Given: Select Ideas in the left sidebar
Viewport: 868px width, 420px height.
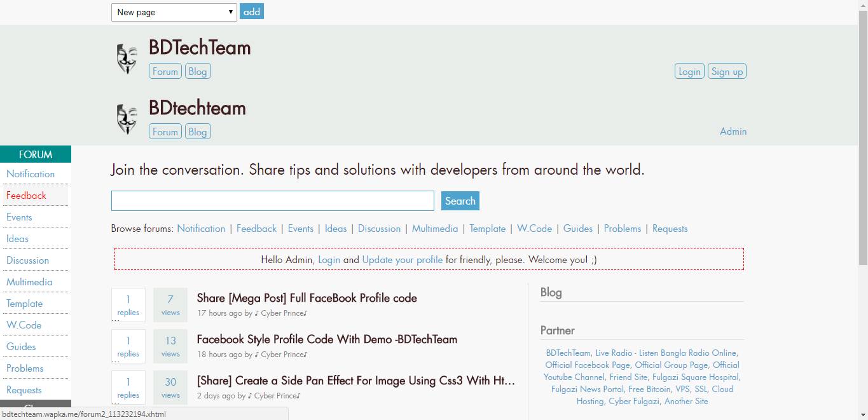Looking at the screenshot, I should point(34,239).
